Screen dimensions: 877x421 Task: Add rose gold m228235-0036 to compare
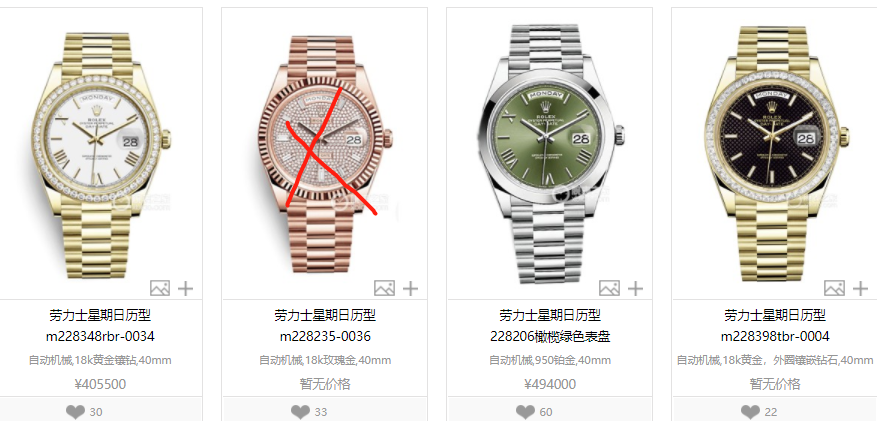(411, 288)
